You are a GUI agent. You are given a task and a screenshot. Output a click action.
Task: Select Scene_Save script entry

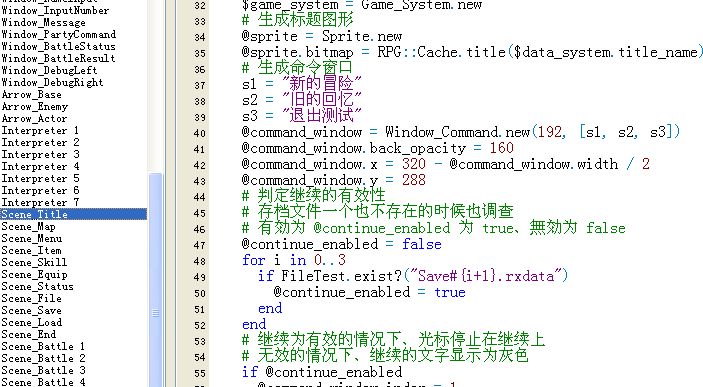point(31,310)
